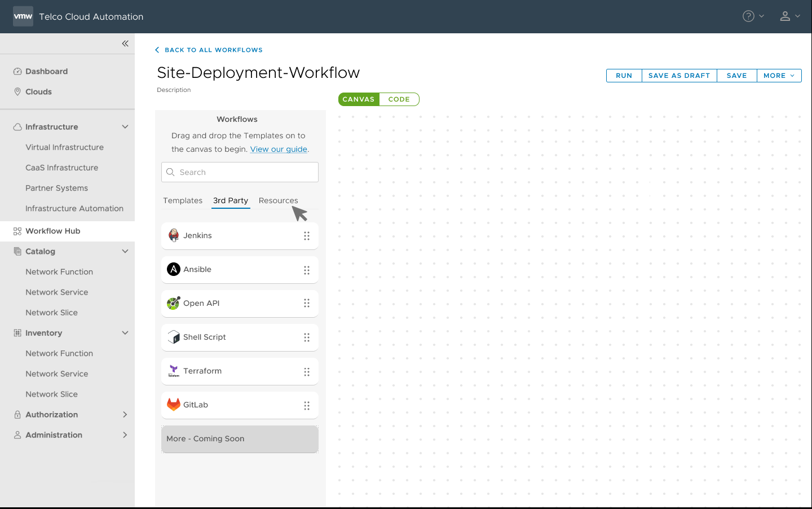Click the Authorization lock icon
Image resolution: width=812 pixels, height=509 pixels.
tap(17, 415)
